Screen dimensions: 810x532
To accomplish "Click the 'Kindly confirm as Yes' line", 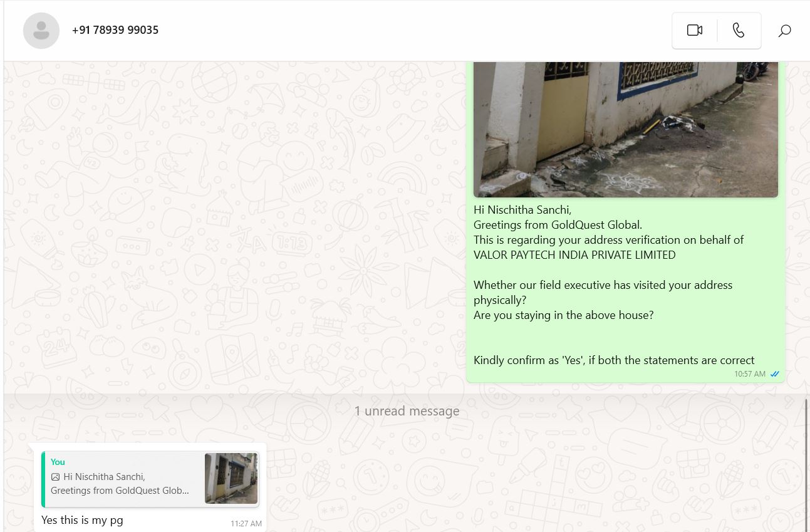I will click(x=614, y=360).
